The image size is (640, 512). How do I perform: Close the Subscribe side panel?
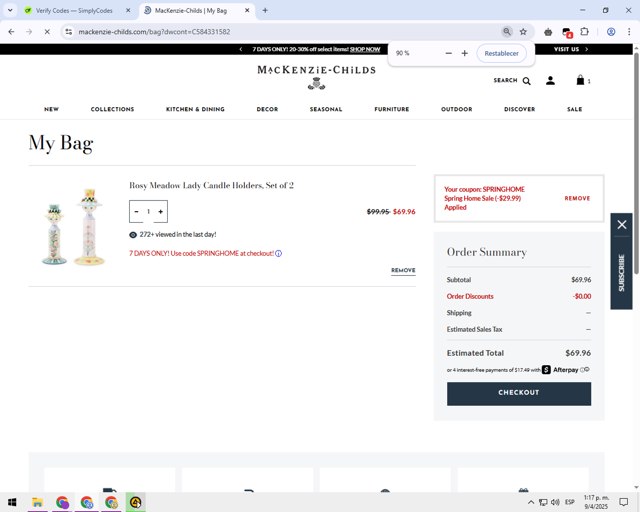[622, 225]
